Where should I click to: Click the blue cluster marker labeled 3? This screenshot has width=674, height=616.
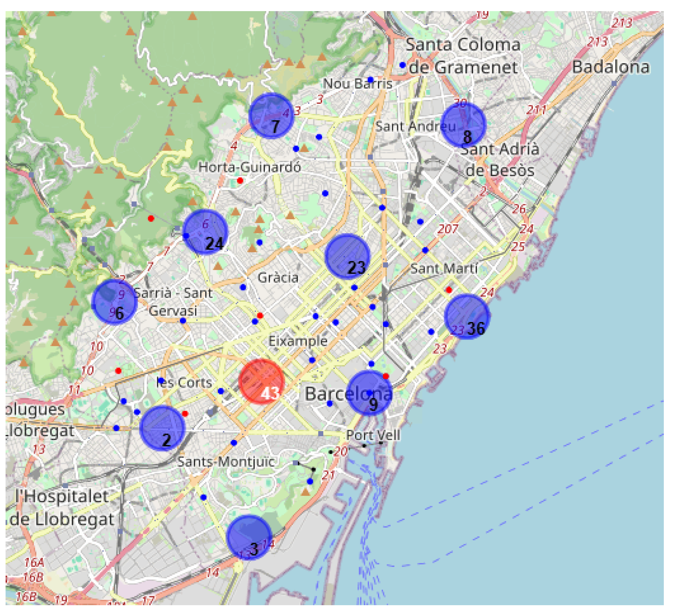(x=249, y=538)
